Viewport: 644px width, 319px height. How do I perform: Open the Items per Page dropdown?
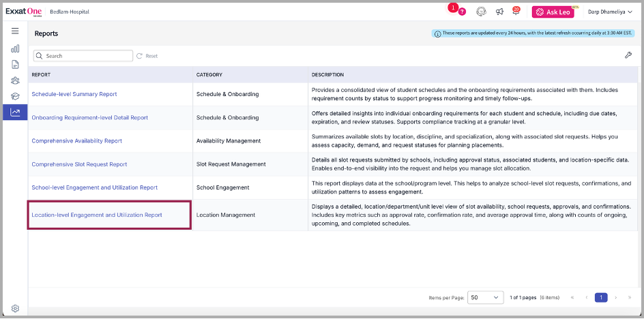(485, 297)
